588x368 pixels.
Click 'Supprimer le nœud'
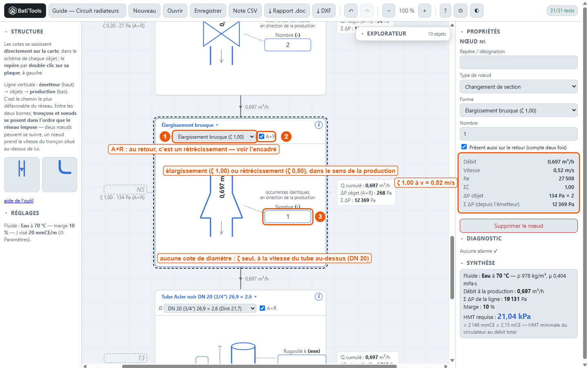click(x=519, y=226)
